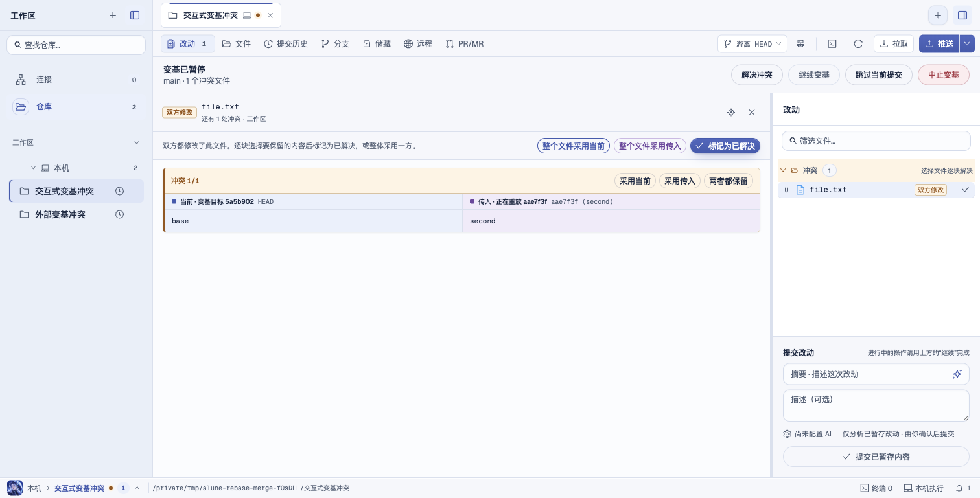Focus the 查找仓库 search field
980x498 pixels.
76,45
